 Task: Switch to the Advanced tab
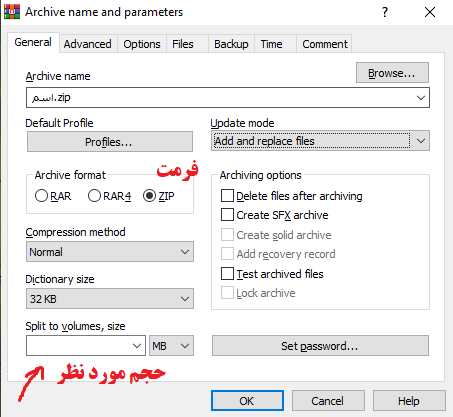[x=88, y=44]
